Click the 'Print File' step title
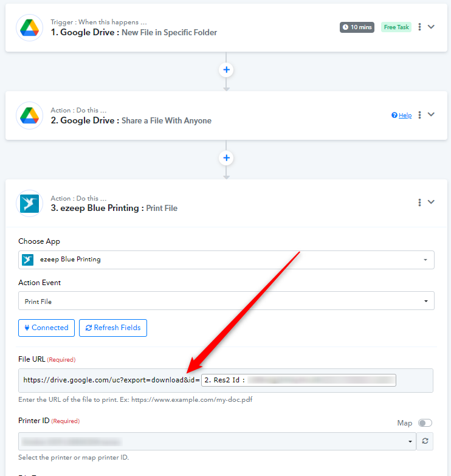The width and height of the screenshot is (451, 476). pos(162,209)
